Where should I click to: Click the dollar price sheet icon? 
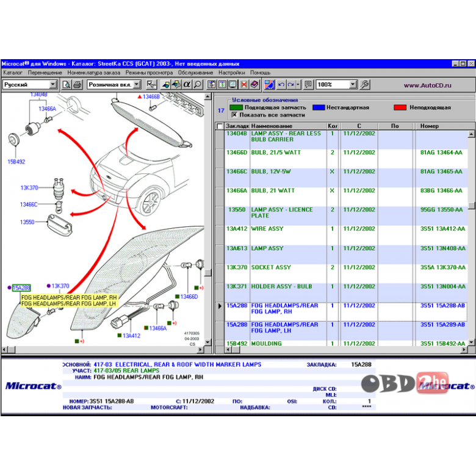[x=222, y=84]
